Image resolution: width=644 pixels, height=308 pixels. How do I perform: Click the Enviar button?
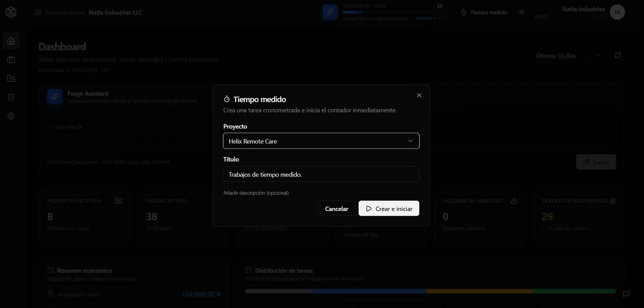pyautogui.click(x=596, y=162)
